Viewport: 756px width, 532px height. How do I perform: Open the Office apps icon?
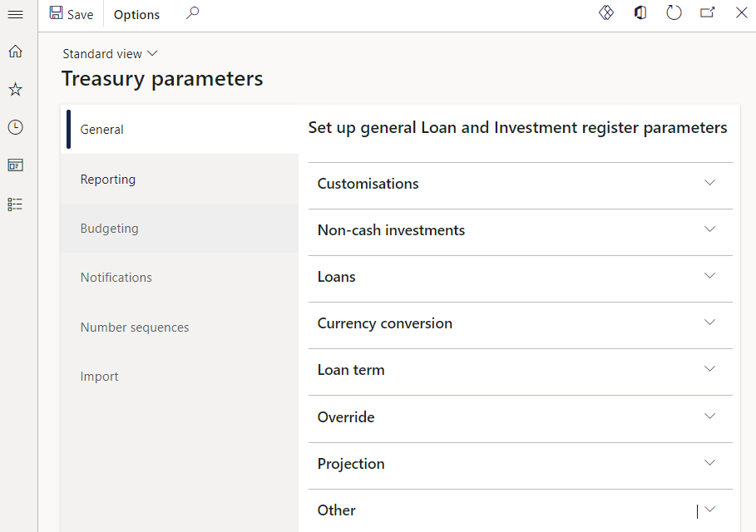coord(640,13)
